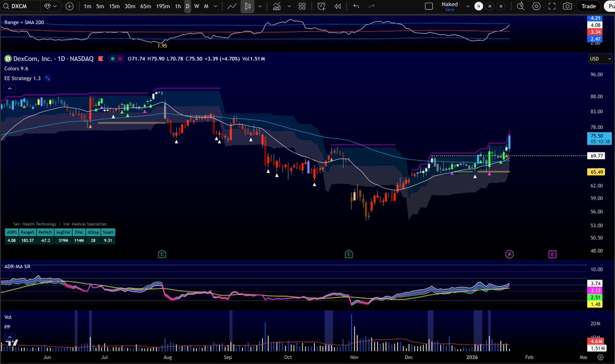Image resolution: width=615 pixels, height=364 pixels.
Task: Click the PP indicator label
Action: pyautogui.click(x=7, y=326)
